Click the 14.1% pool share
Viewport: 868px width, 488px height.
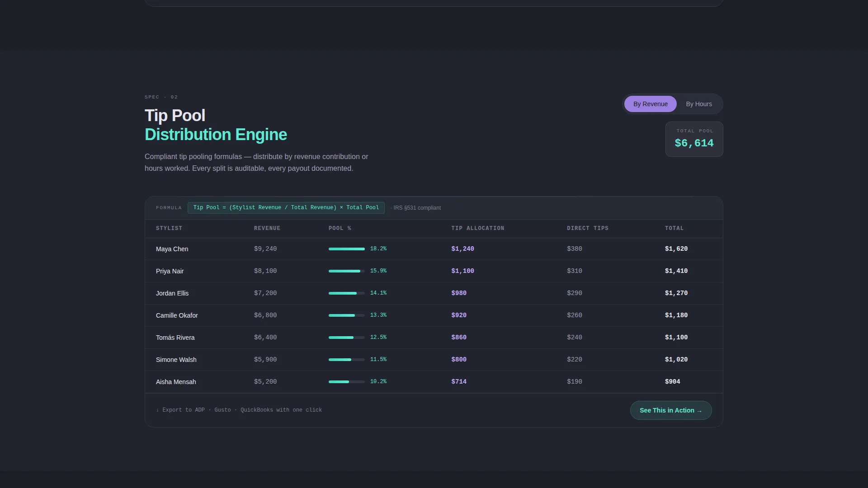click(x=378, y=293)
